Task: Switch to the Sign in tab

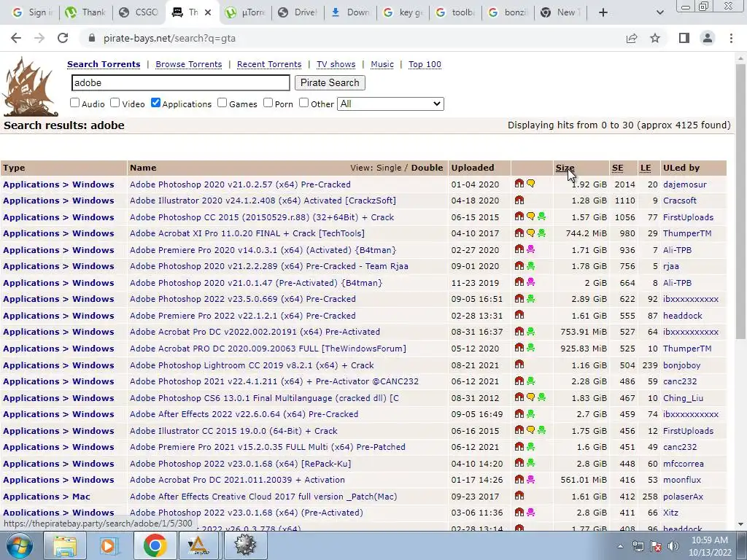Action: click(x=32, y=12)
